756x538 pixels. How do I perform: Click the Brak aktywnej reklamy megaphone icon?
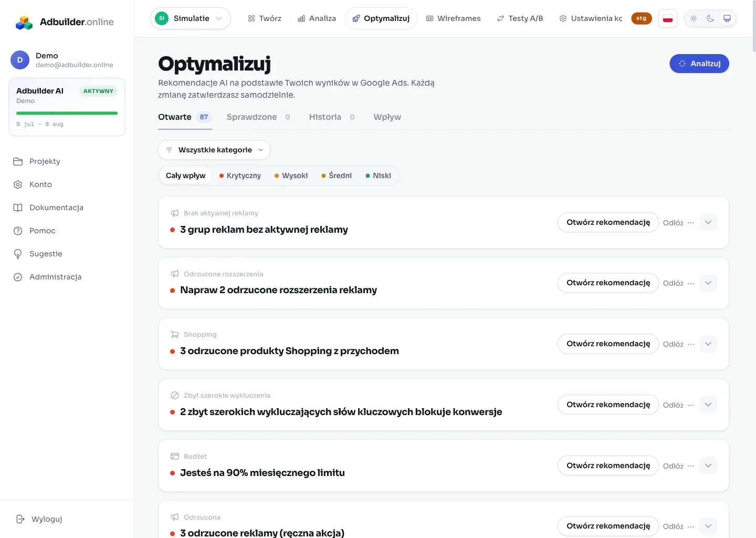[175, 213]
